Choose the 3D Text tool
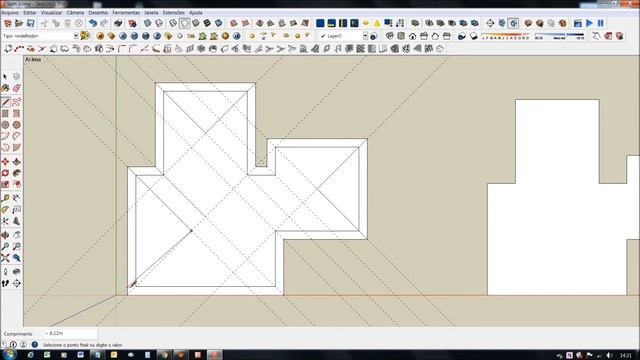The image size is (640, 360). click(16, 221)
